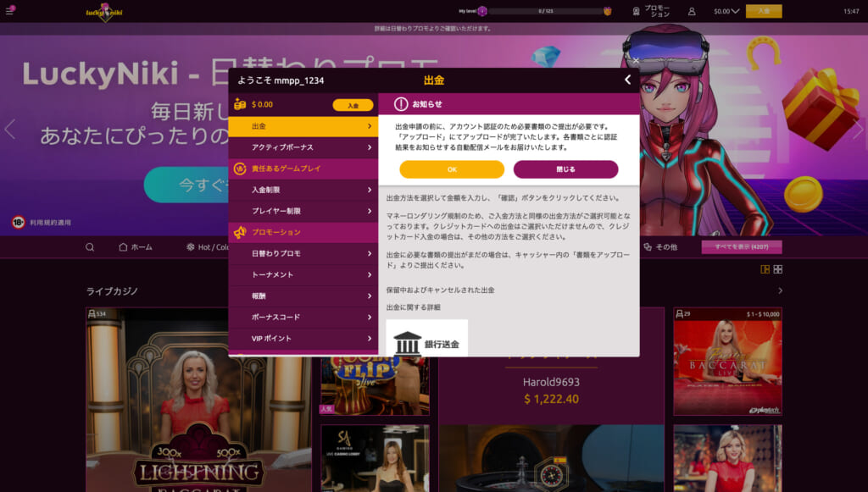The height and width of the screenshot is (492, 868).
Task: Show previous banner slide arrow
Action: 9,130
